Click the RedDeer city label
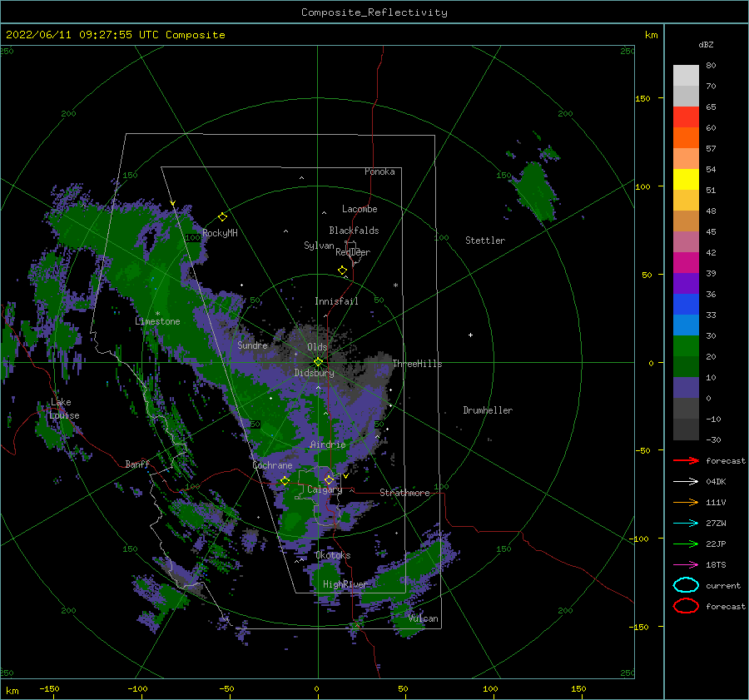The width and height of the screenshot is (749, 700). [x=353, y=252]
